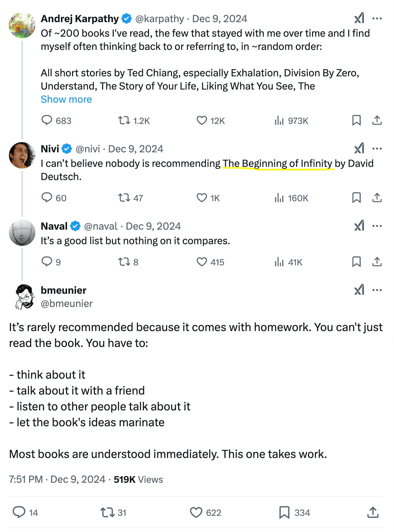Expand Karpathy's post with Show more
Image resolution: width=394 pixels, height=532 pixels.
coord(66,99)
